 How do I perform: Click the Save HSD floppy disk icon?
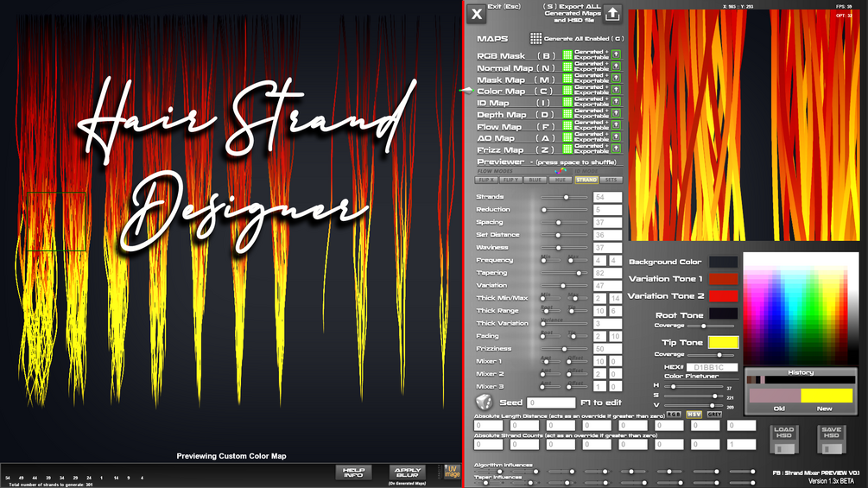[x=831, y=440]
